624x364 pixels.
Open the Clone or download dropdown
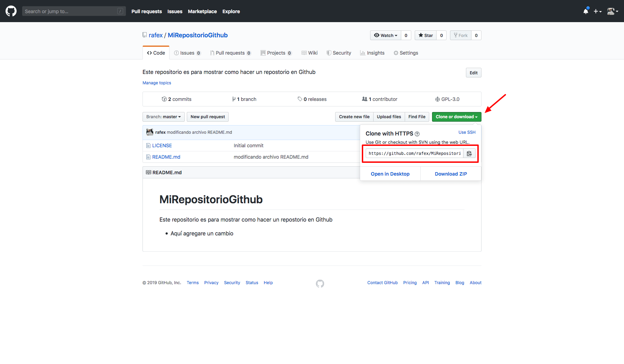click(456, 116)
